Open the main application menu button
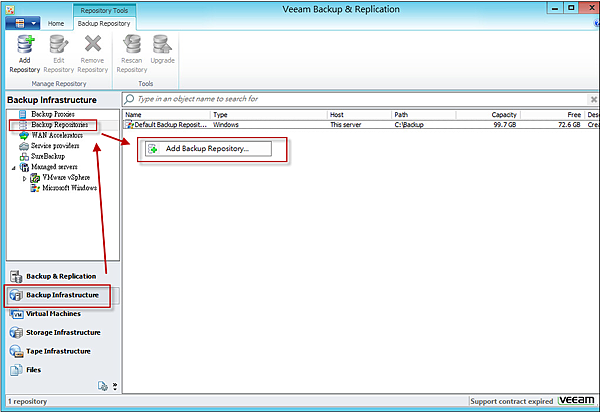Screen dimensions: 600x412 point(23,23)
